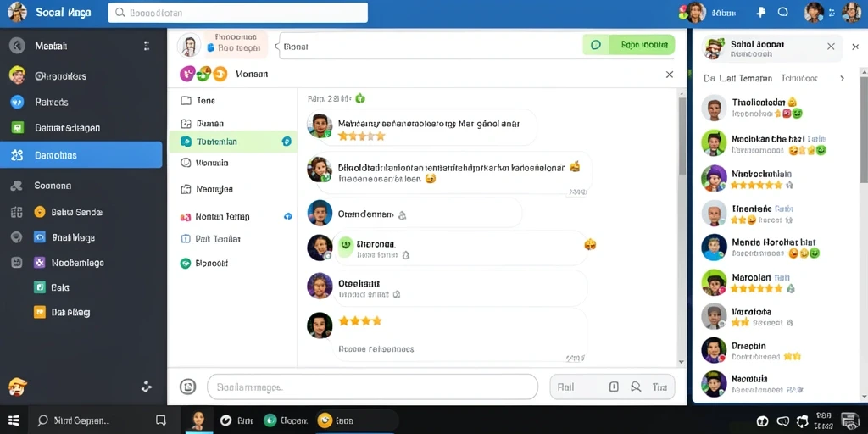Click the search icon in bottom action bar

coord(636,387)
